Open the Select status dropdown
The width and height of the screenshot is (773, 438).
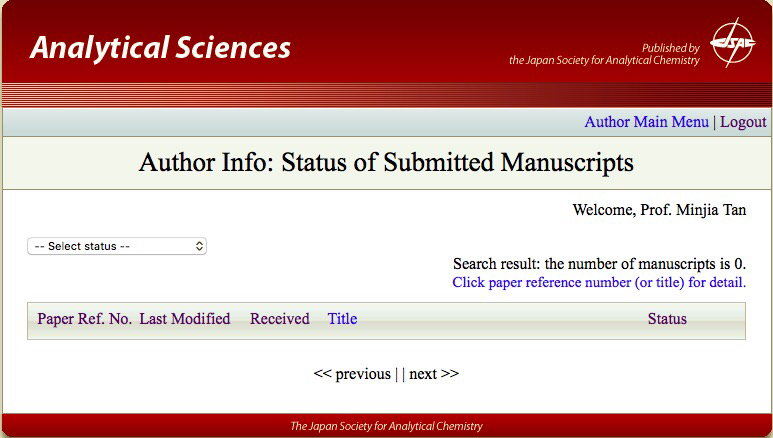point(117,246)
